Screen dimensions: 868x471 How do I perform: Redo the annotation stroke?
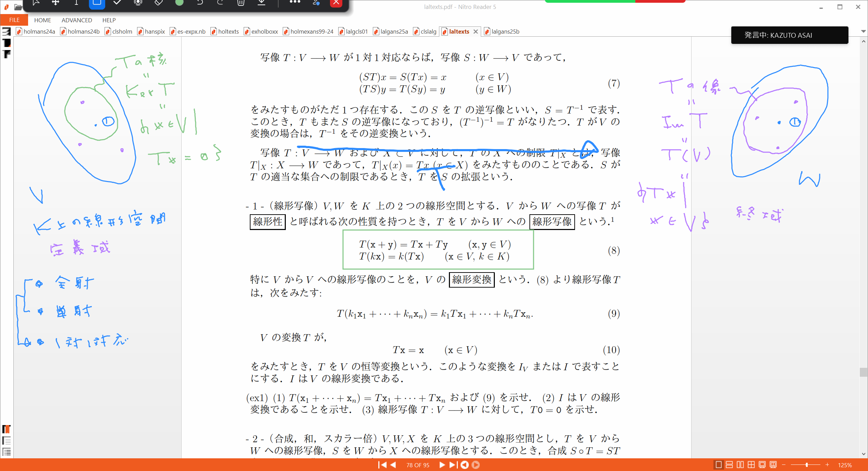click(x=220, y=3)
